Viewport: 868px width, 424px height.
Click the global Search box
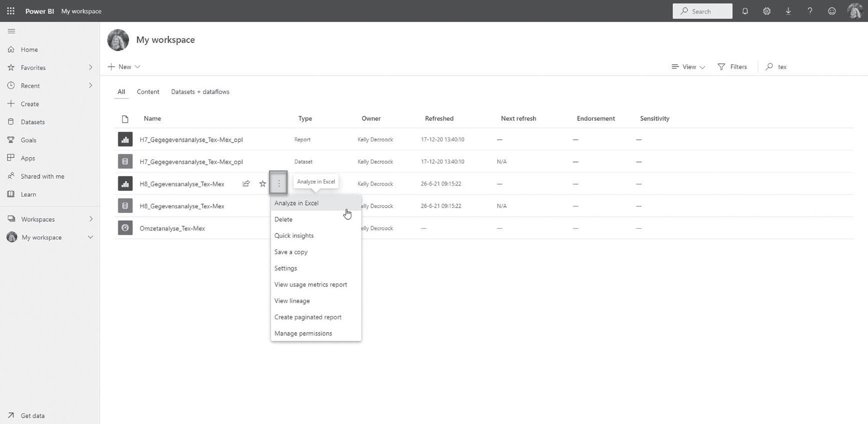pos(702,11)
